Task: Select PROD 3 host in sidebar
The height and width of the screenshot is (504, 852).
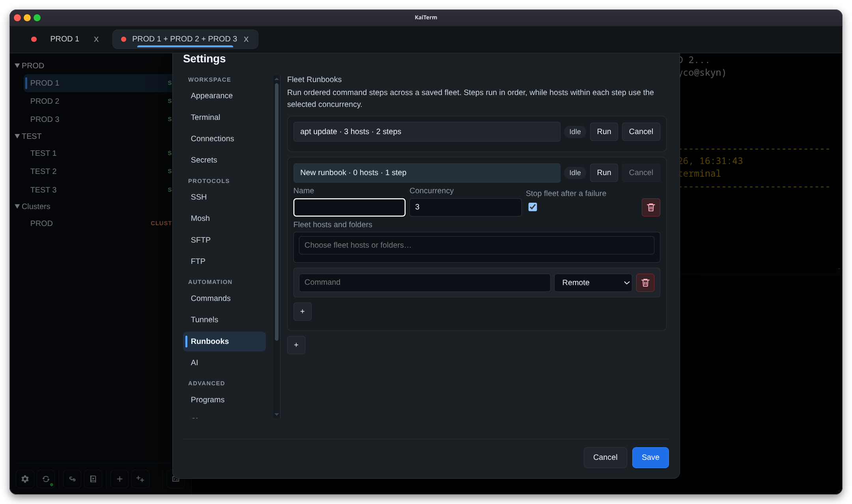Action: click(98, 119)
